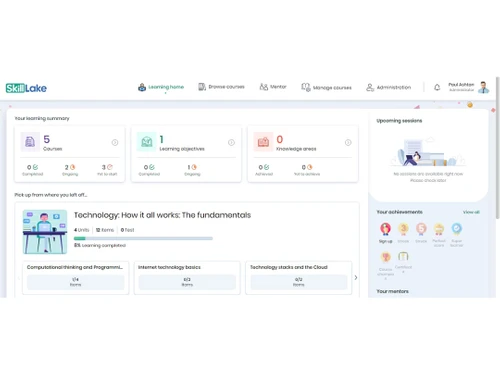This screenshot has height=375, width=500.
Task: Click the notifications bell icon
Action: (437, 87)
